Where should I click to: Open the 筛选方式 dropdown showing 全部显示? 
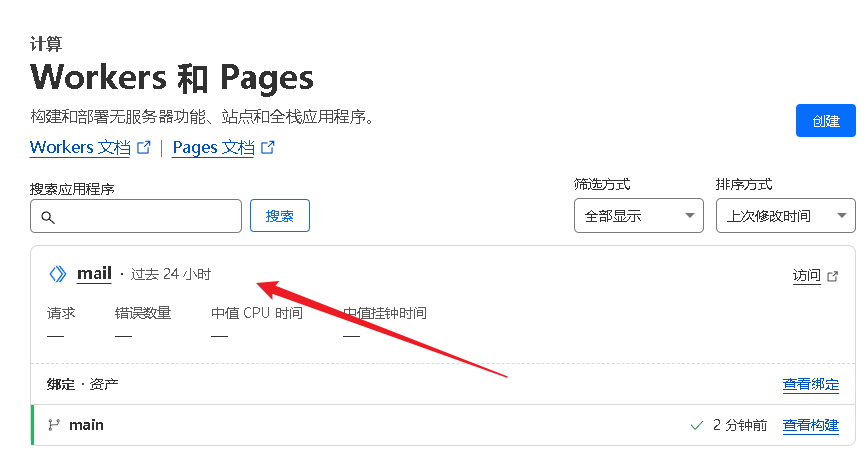pos(638,216)
